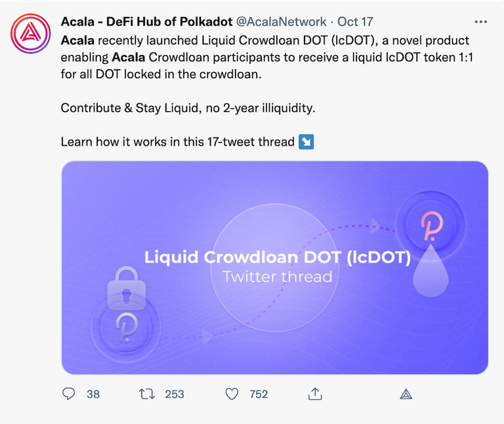Screen dimensions: 504x424
Task: Click the 38 replies count
Action: point(93,394)
